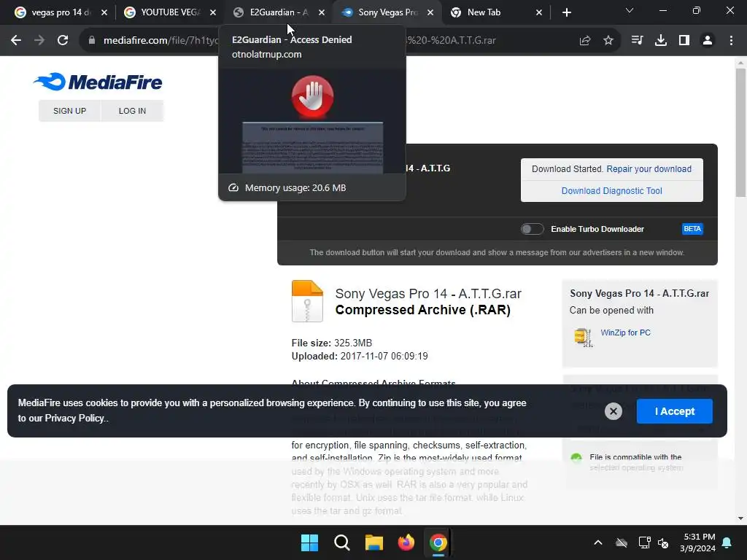Launch Firefox from the taskbar

tap(406, 542)
